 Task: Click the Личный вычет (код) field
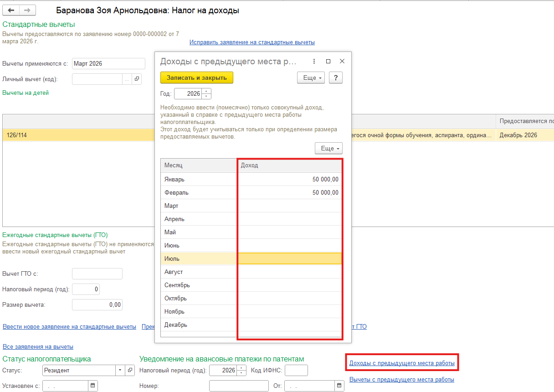pyautogui.click(x=97, y=79)
